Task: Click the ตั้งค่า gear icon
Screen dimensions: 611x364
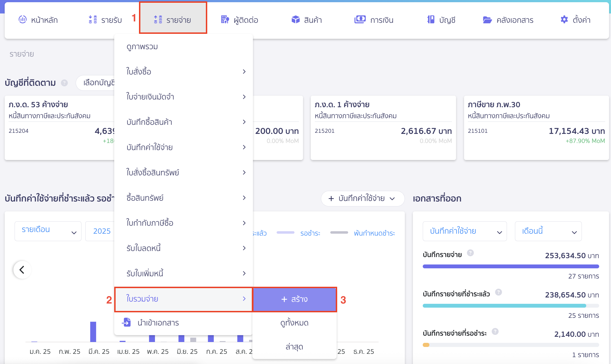Action: coord(564,20)
